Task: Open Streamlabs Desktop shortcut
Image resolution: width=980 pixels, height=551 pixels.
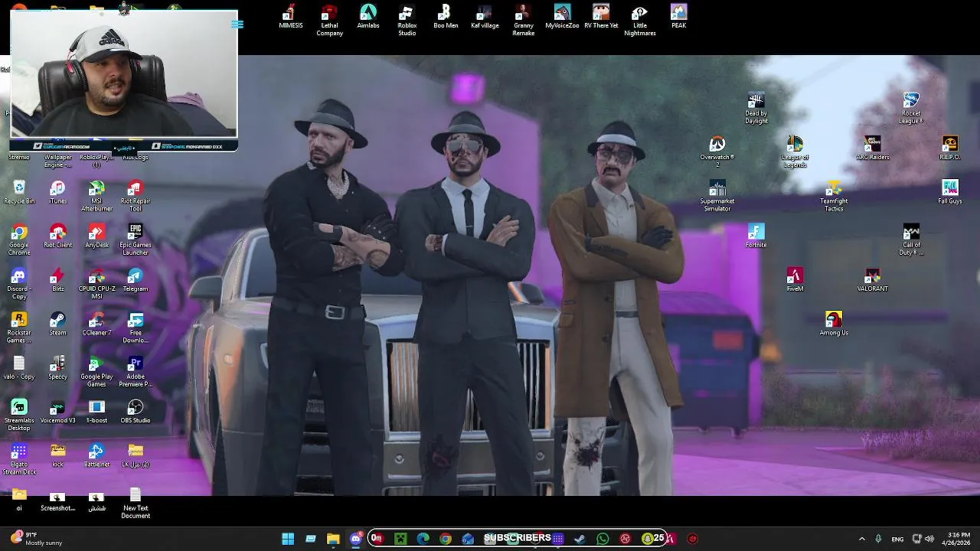Action: pos(19,414)
